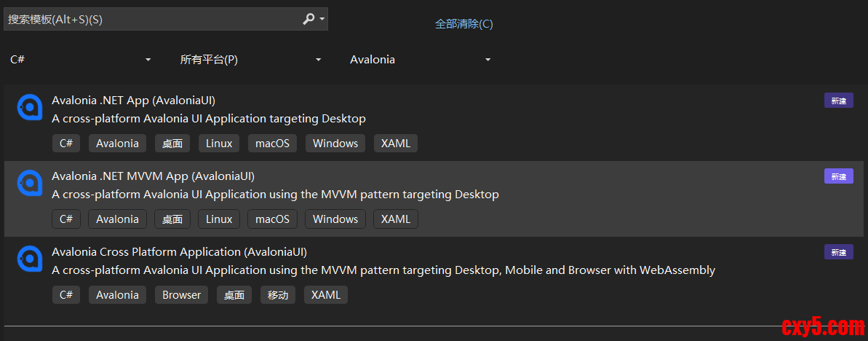Click the Browser tag on Cross Platform template
This screenshot has width=868, height=341.
pos(181,295)
